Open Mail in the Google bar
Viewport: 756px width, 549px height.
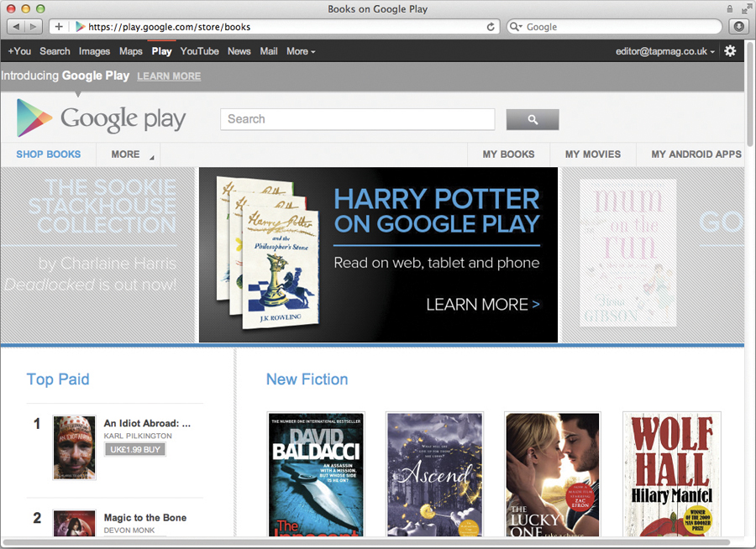point(269,51)
